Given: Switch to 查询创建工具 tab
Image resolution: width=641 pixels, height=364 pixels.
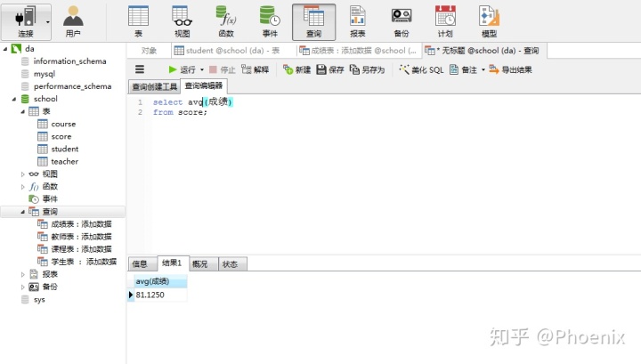Looking at the screenshot, I should point(154,86).
